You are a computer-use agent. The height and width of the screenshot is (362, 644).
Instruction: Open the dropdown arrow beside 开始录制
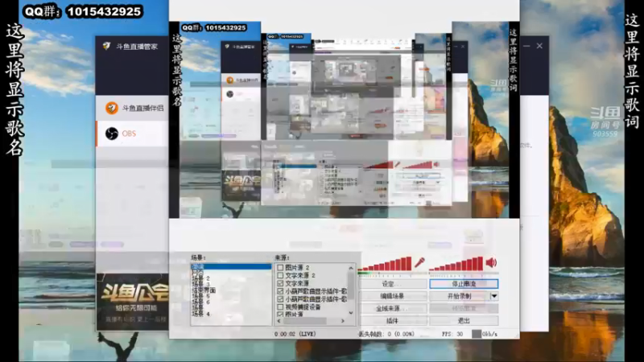494,296
